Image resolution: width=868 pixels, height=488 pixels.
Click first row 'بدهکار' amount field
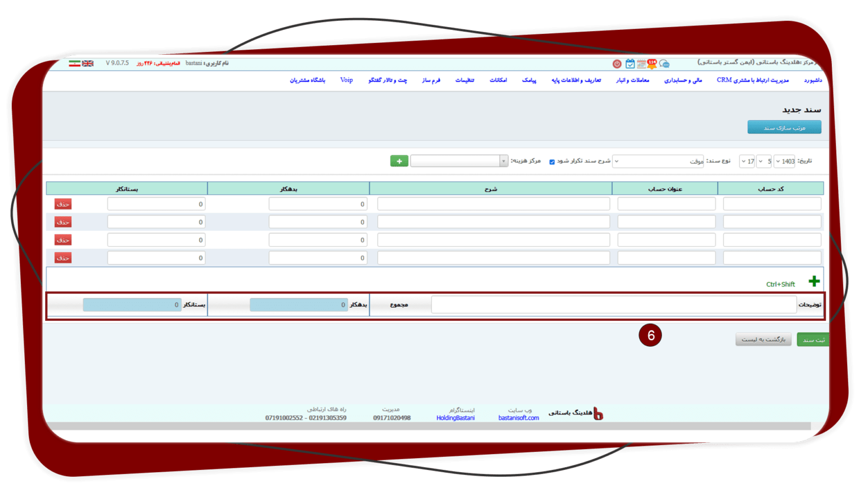(x=318, y=204)
